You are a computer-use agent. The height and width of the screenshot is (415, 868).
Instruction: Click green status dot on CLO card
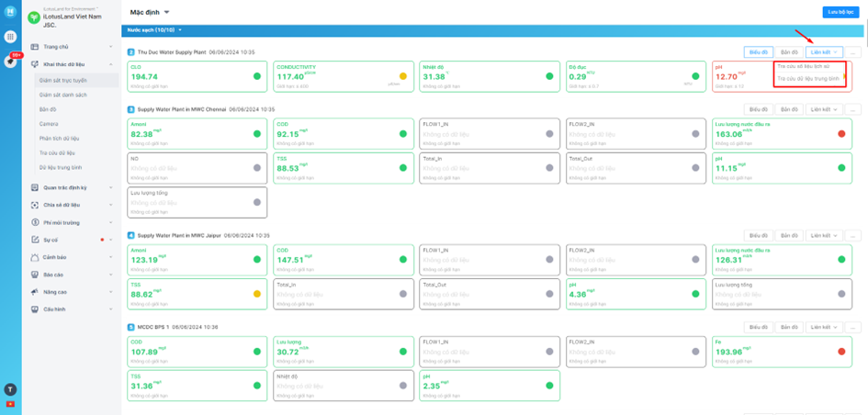tap(257, 76)
